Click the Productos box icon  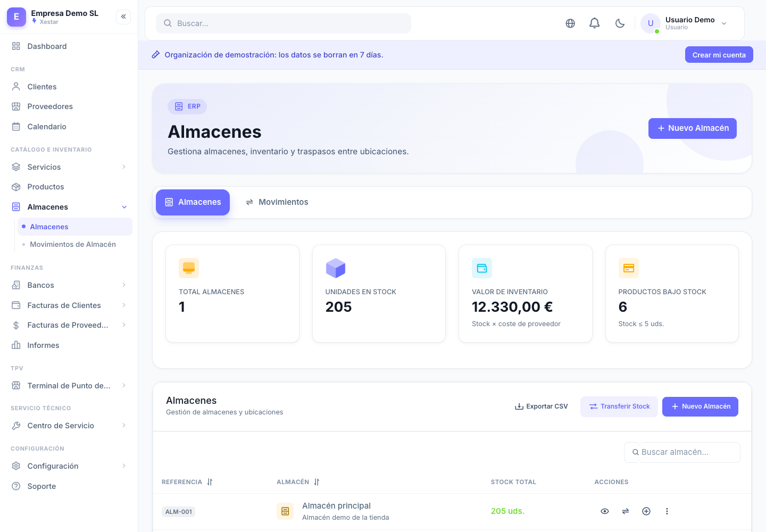[x=16, y=187]
